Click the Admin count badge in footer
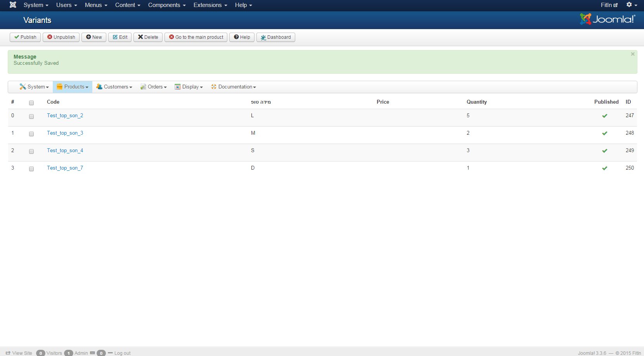644x356 pixels. click(69, 353)
